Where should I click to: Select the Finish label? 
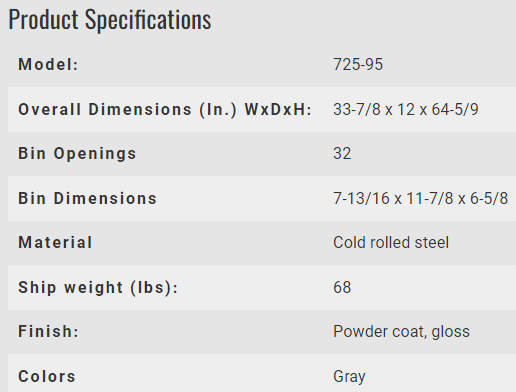(48, 332)
